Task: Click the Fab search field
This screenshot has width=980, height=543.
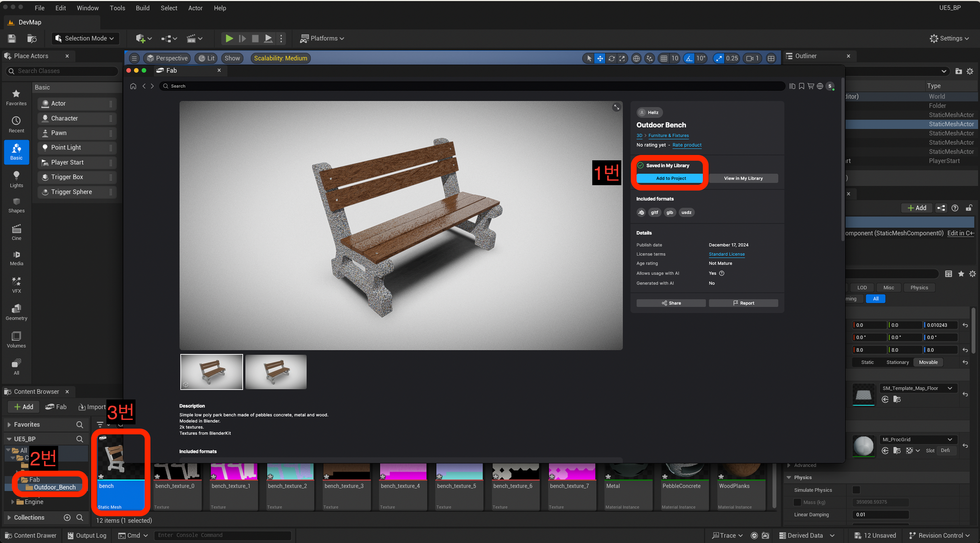Action: tap(472, 86)
